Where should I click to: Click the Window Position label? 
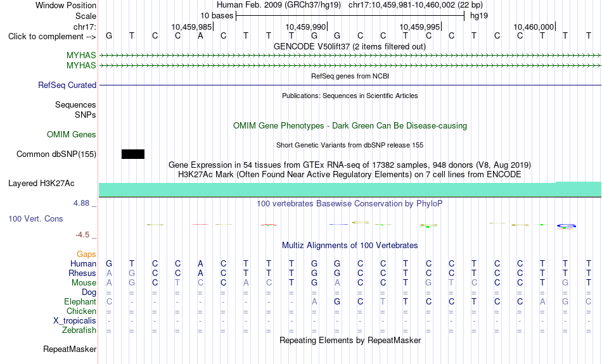coord(66,5)
